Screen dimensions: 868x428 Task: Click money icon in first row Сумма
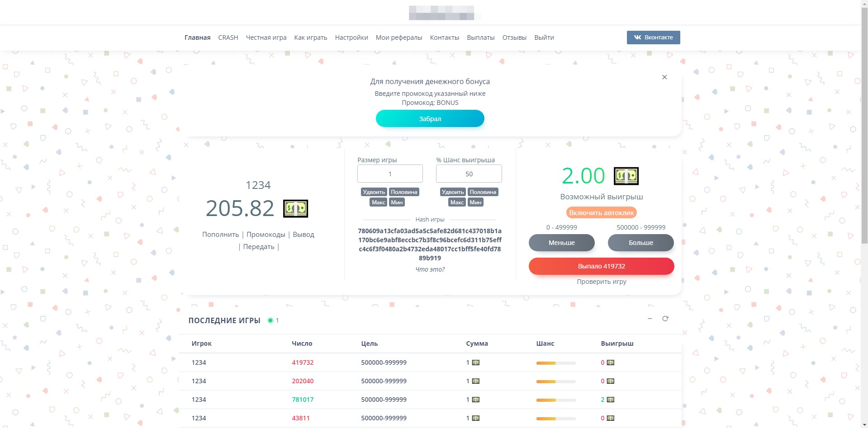pos(475,362)
